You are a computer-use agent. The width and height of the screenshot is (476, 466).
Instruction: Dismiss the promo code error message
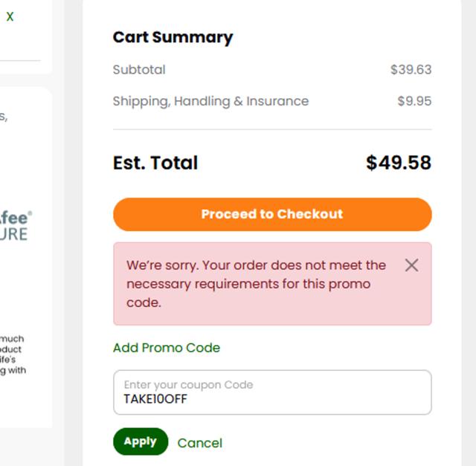coord(411,265)
